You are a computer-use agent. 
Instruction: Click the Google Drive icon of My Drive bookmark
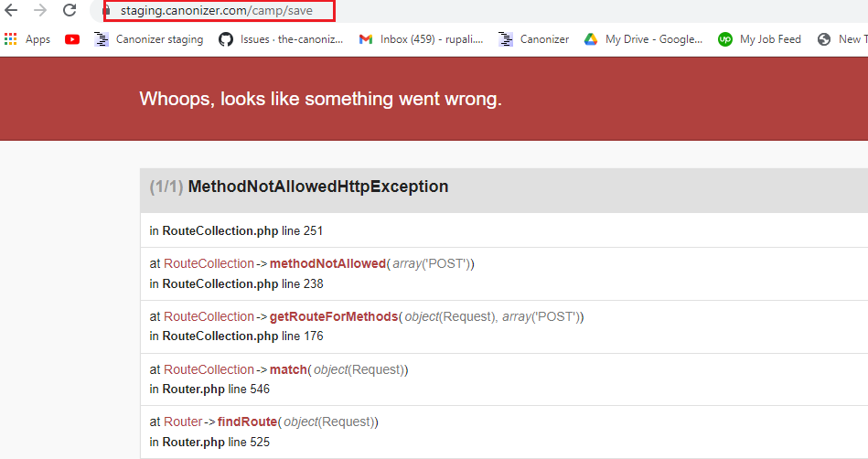[591, 39]
